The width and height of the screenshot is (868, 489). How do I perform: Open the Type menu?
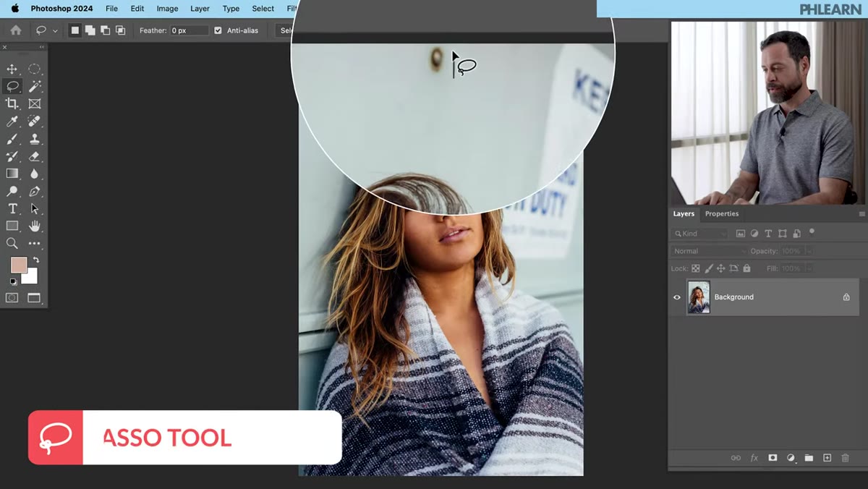pyautogui.click(x=231, y=9)
